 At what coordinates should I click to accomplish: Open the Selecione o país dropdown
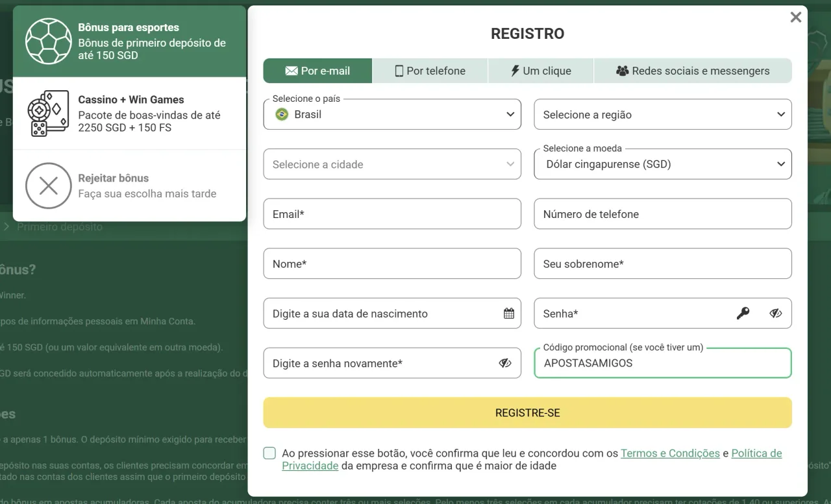point(392,114)
